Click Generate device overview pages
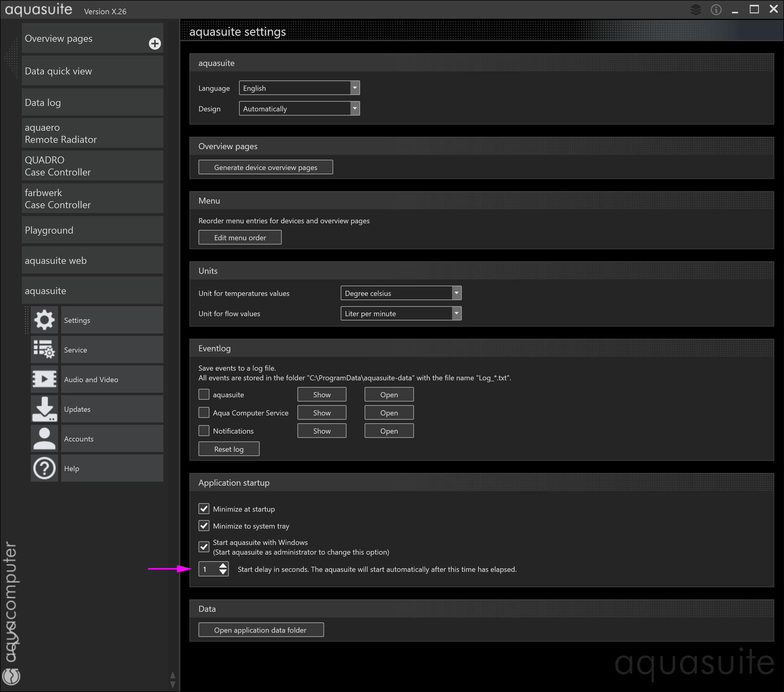The image size is (784, 692). pos(266,167)
